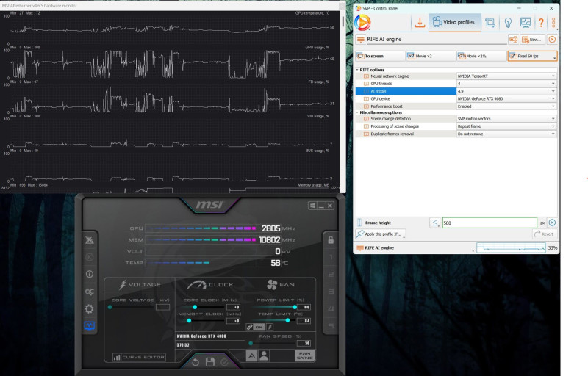The height and width of the screenshot is (376, 588).
Task: Open the Duplicate frames removal dropdown
Action: tap(506, 134)
